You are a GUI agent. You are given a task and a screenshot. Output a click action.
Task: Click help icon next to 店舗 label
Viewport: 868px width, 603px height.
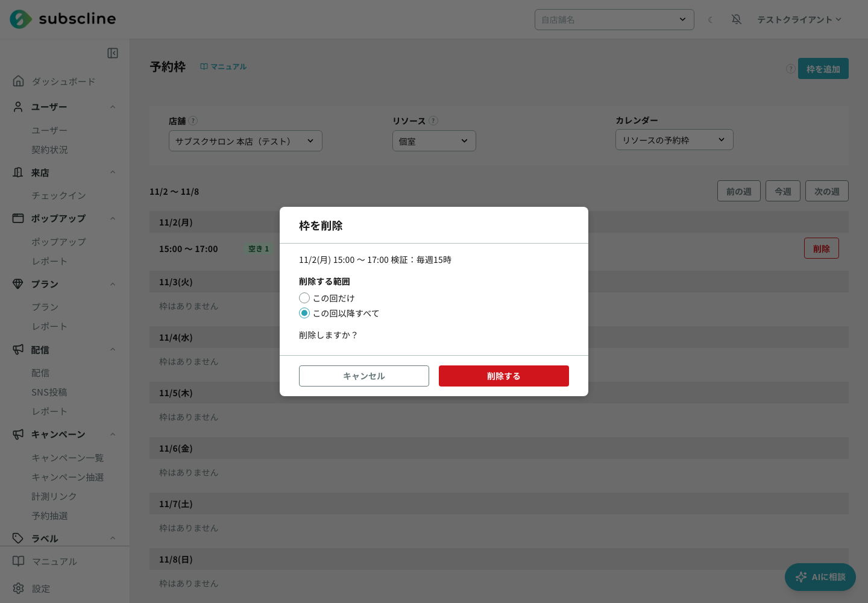193,121
